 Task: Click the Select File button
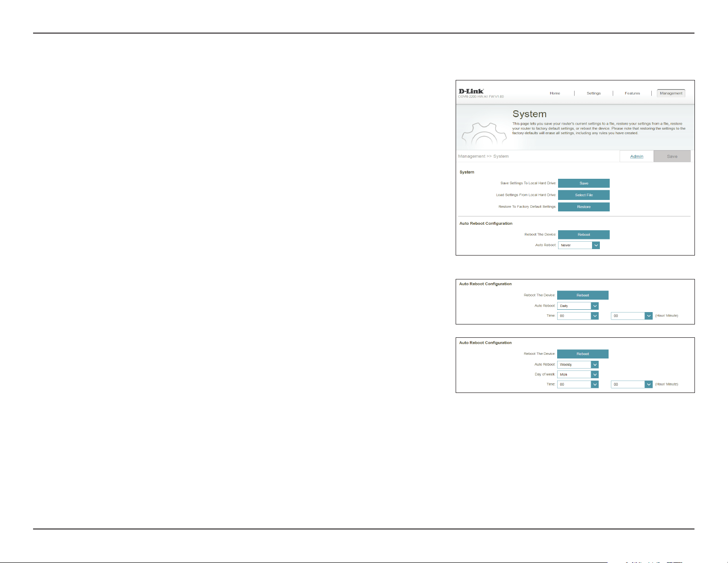coord(584,195)
